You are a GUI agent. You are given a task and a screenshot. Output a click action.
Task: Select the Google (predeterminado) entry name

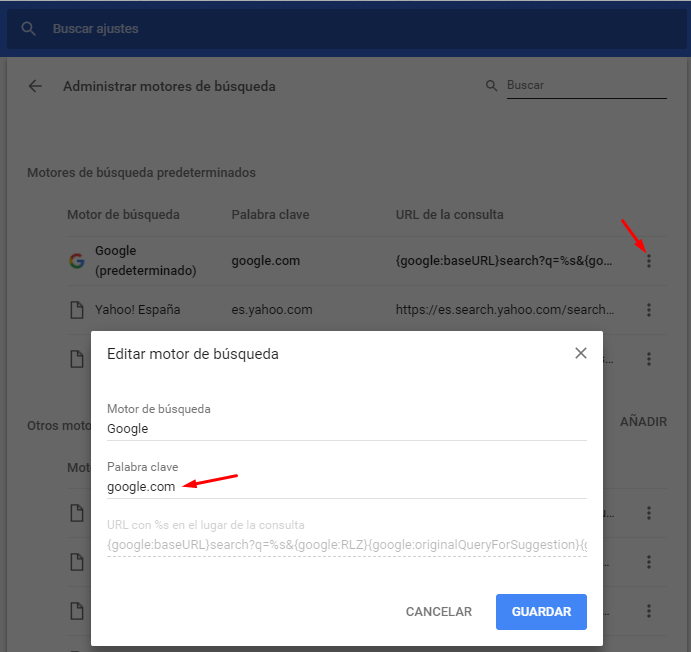[x=146, y=260]
